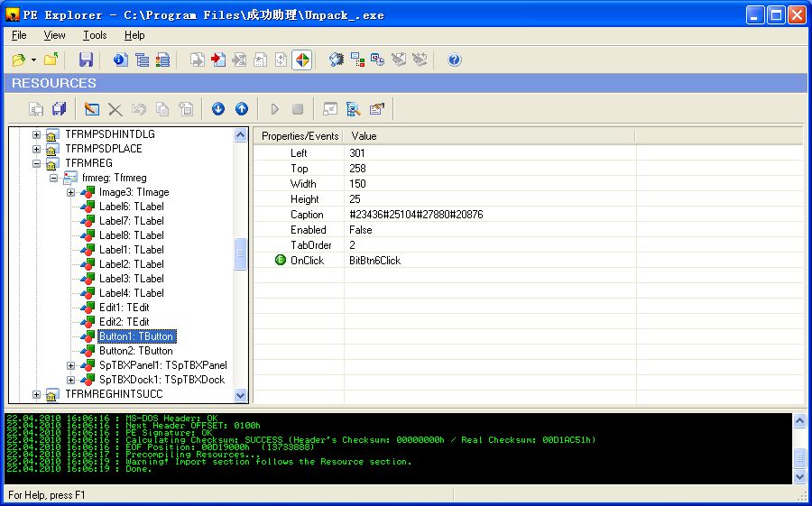Collapse the frmreg: Tfrmreg node
This screenshot has height=506, width=812.
tap(53, 179)
